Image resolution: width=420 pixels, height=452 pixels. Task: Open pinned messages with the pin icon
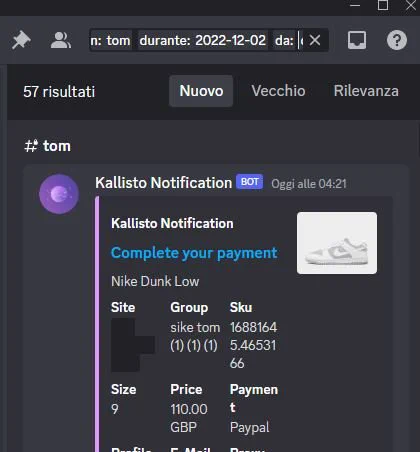21,40
